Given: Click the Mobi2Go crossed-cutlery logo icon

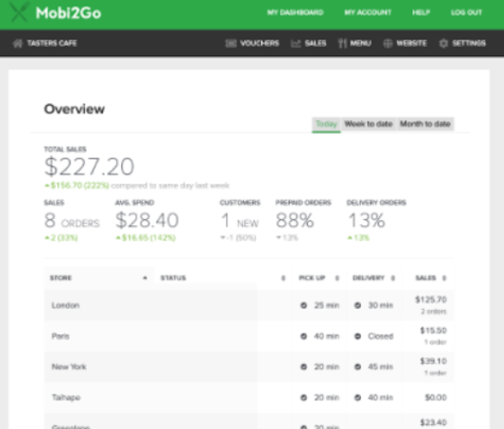Looking at the screenshot, I should 19,12.
